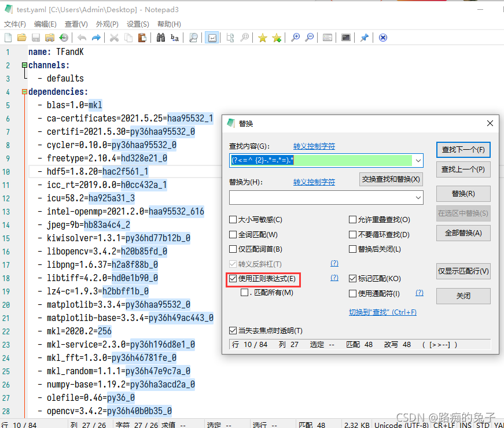Click the New file icon in toolbar
Viewport: 504px width, 428px height.
(8, 38)
